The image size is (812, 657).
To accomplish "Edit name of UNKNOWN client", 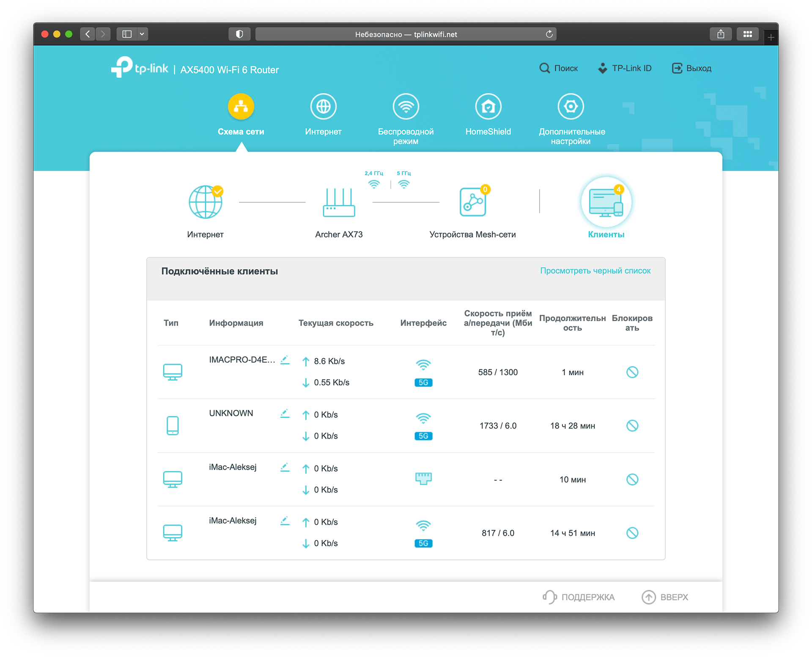I will point(285,414).
